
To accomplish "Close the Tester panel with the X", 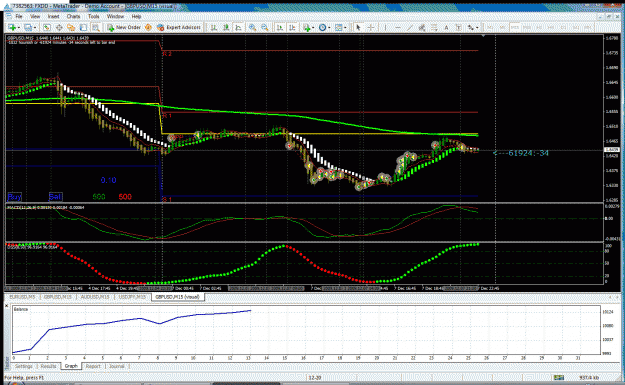I will (x=7, y=306).
